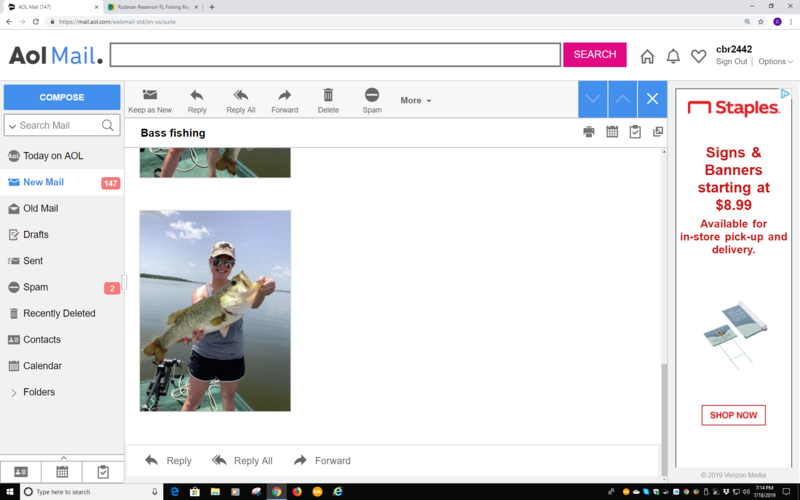This screenshot has height=500, width=800.
Task: Click the pink SEARCH button
Action: [x=595, y=55]
